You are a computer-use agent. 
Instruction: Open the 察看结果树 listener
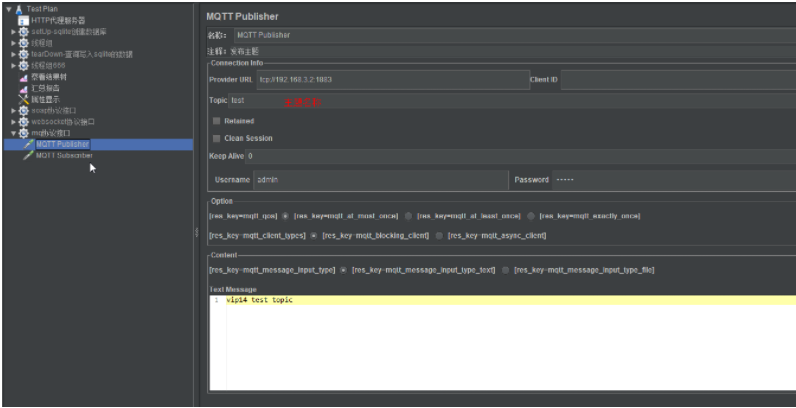click(49, 77)
